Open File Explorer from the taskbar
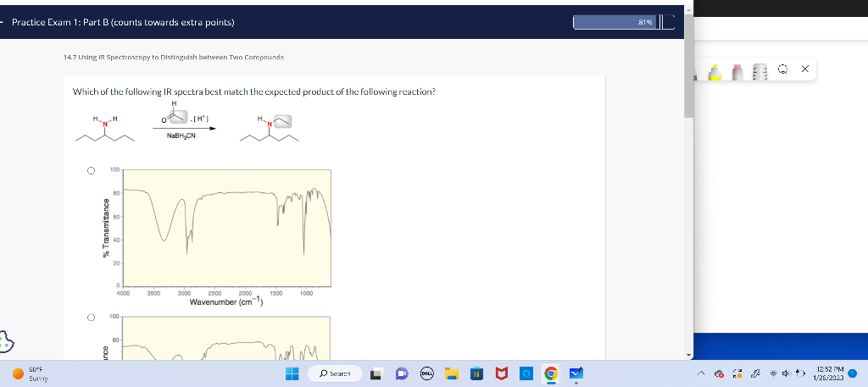The width and height of the screenshot is (868, 387). tap(452, 374)
